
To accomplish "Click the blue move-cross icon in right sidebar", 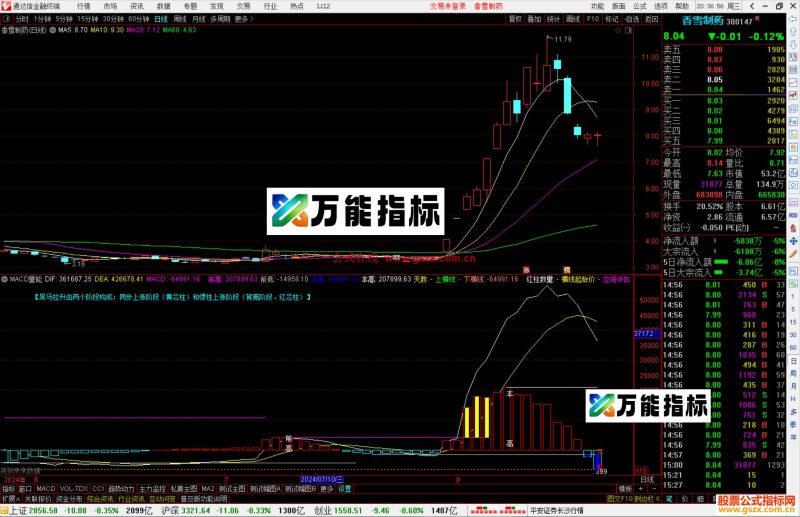I will [793, 241].
